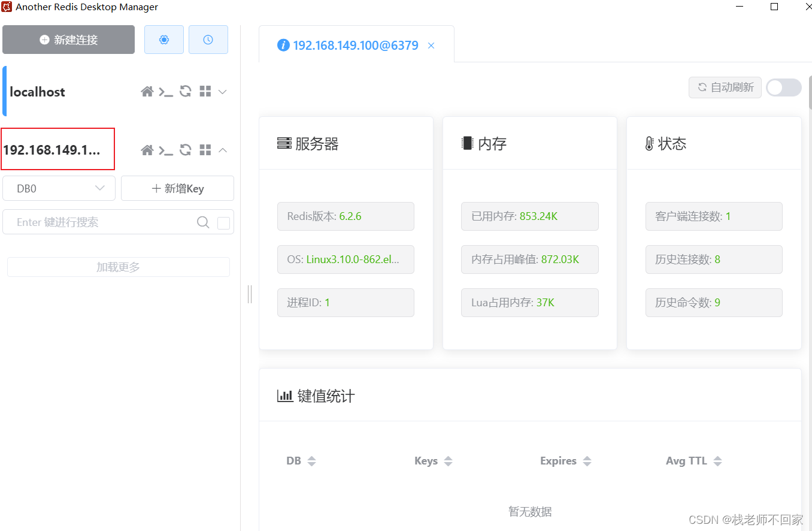
Task: Open the DB0 database dropdown
Action: tap(59, 188)
